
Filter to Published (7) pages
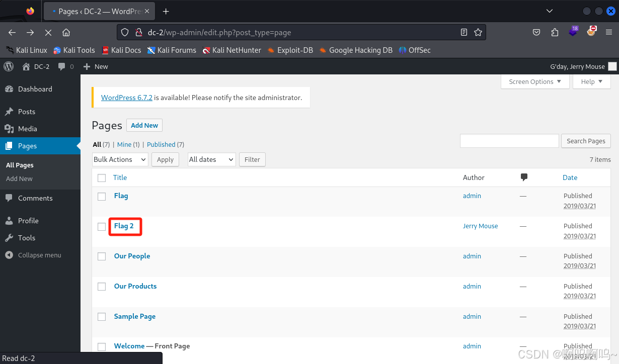click(x=166, y=144)
